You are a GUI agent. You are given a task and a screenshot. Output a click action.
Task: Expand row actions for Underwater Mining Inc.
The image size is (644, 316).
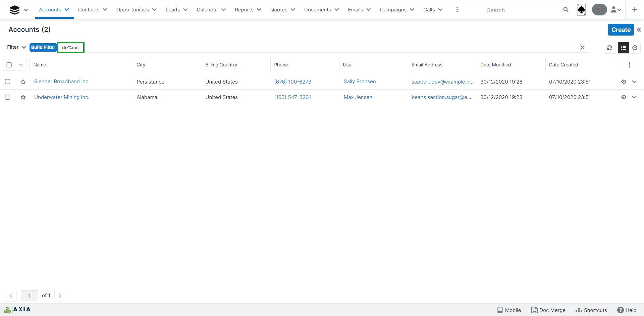pos(634,97)
